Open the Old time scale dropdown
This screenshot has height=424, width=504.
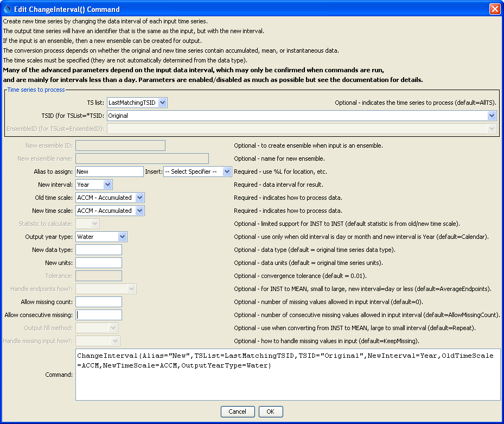point(139,197)
